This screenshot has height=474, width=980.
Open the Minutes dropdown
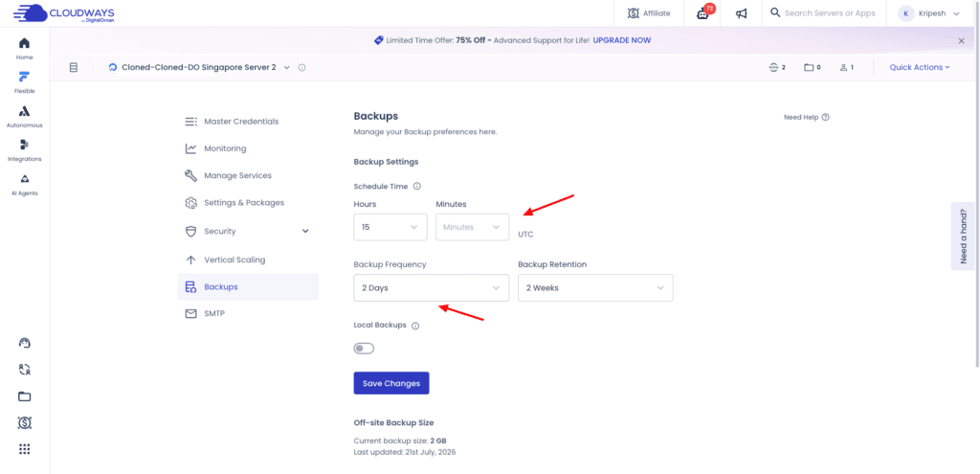coord(473,227)
